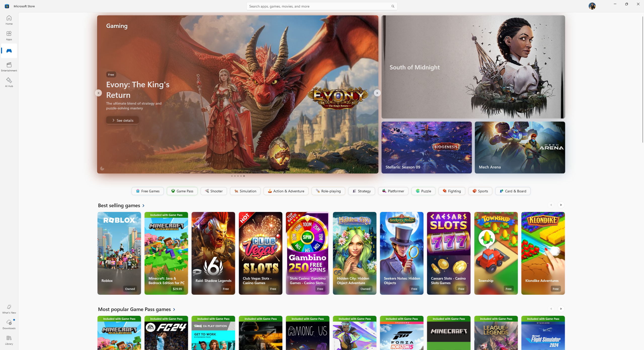Filter by Free Games category
Viewport: 644px width, 350px height.
click(147, 191)
